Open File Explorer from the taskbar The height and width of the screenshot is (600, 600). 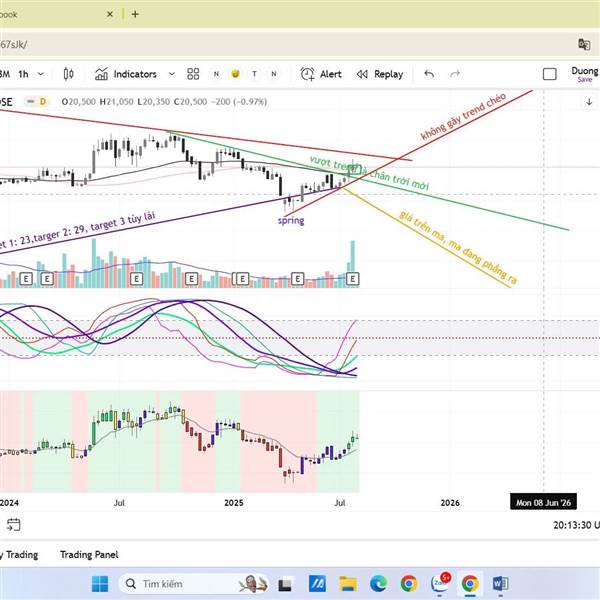[348, 584]
